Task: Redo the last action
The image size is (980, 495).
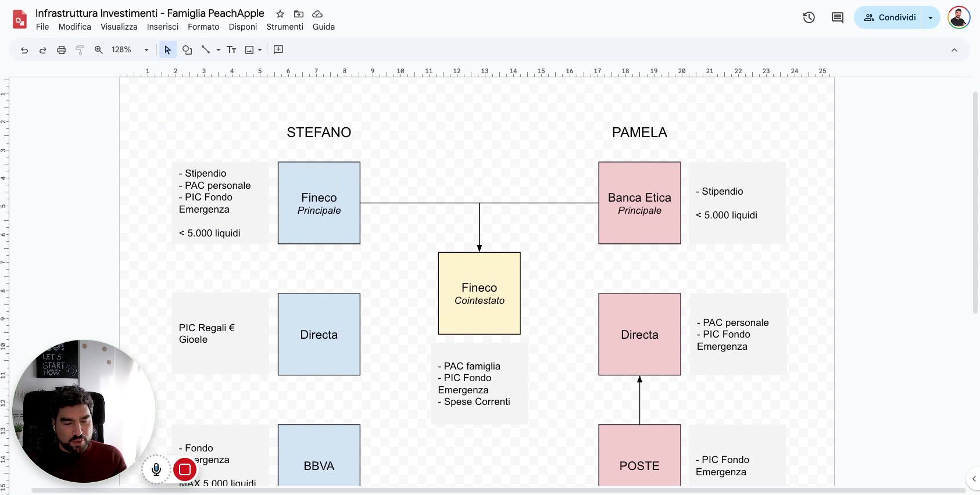Action: click(x=43, y=50)
